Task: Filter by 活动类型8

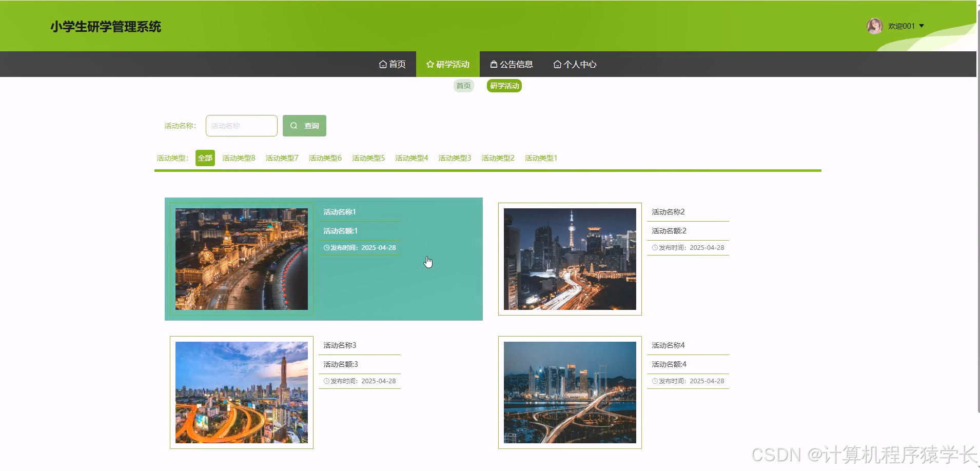Action: pyautogui.click(x=239, y=158)
